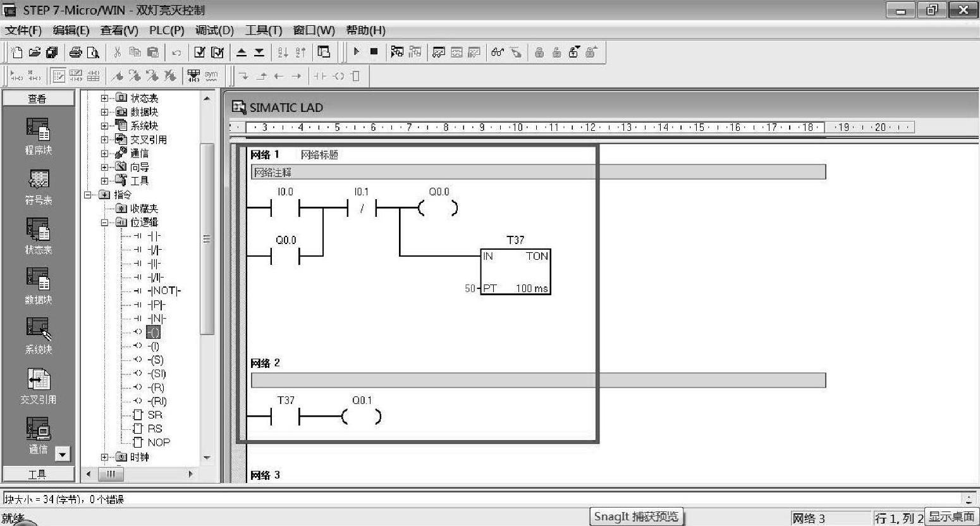Screen dimensions: 980x526
Task: Click the sort ascending icon
Action: [x=283, y=52]
